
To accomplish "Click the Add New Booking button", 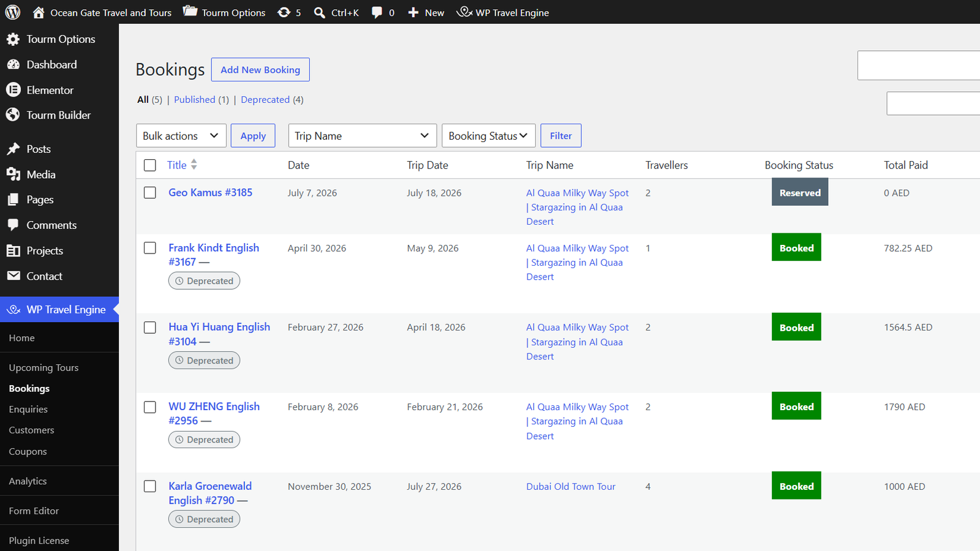I will tap(260, 70).
